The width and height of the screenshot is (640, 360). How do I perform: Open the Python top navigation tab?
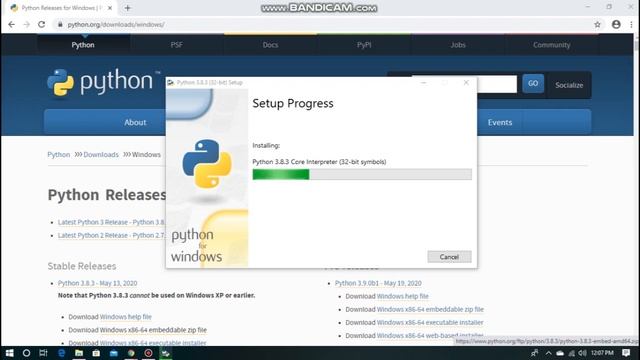tap(83, 45)
